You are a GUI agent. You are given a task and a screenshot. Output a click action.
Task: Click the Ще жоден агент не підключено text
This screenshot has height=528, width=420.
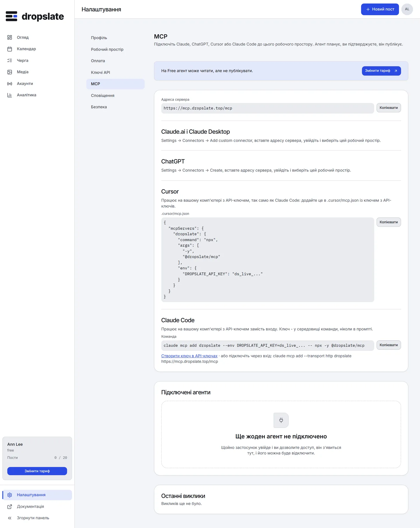[x=281, y=436]
